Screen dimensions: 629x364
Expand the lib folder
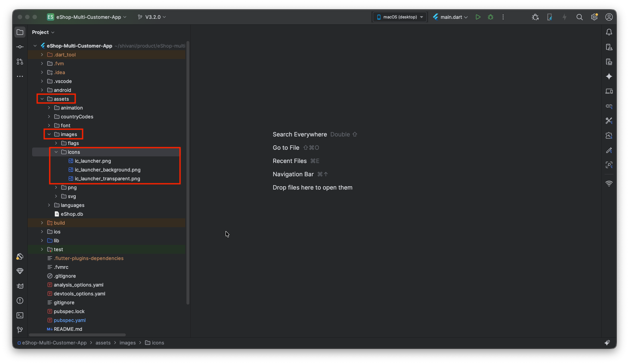coord(42,240)
